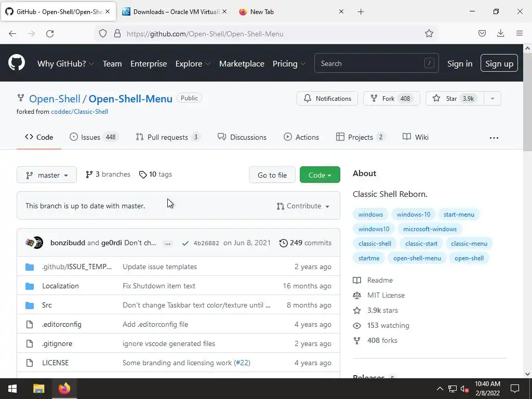The image size is (532, 399).
Task: Close the GitHub Open-Shell tab
Action: point(108,11)
